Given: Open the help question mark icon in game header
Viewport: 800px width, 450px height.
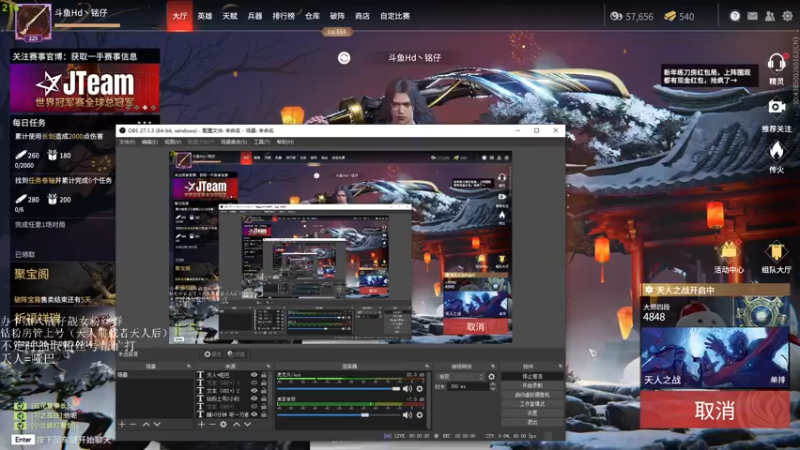Looking at the screenshot, I should (x=735, y=16).
